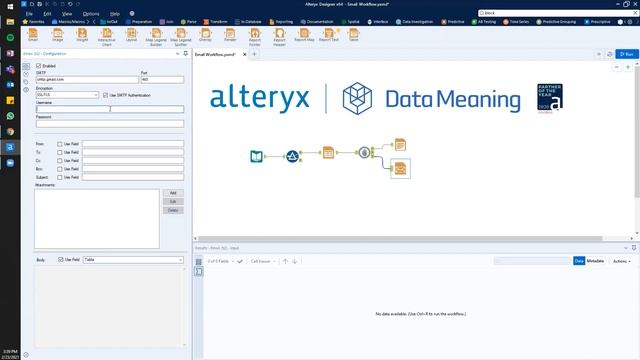The height and width of the screenshot is (360, 640).
Task: Click the SMTP server input field
Action: coord(87,80)
